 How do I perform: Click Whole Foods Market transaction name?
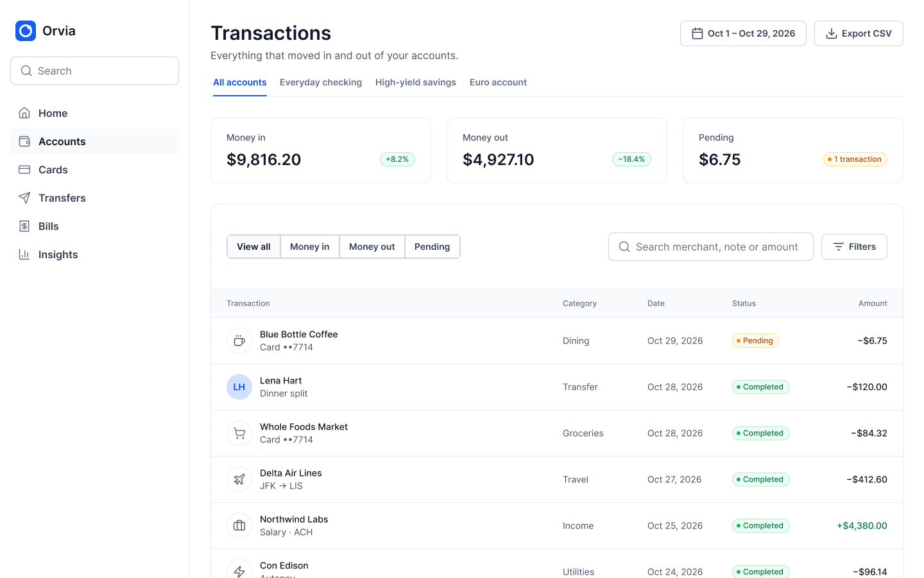pos(304,427)
